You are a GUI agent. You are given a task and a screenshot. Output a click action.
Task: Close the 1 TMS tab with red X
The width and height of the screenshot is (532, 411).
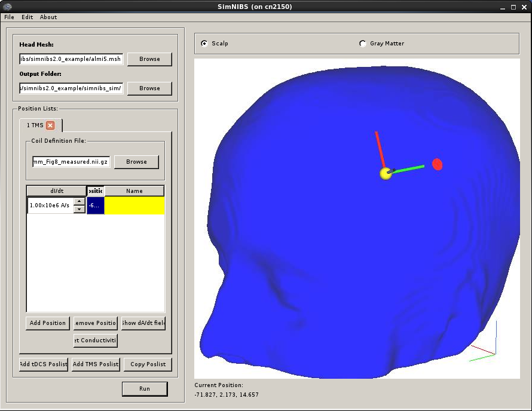[50, 125]
